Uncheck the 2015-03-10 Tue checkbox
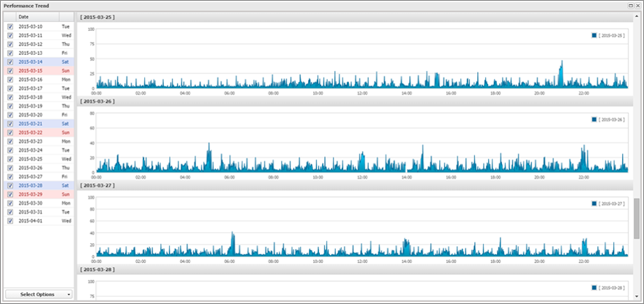 (x=10, y=26)
